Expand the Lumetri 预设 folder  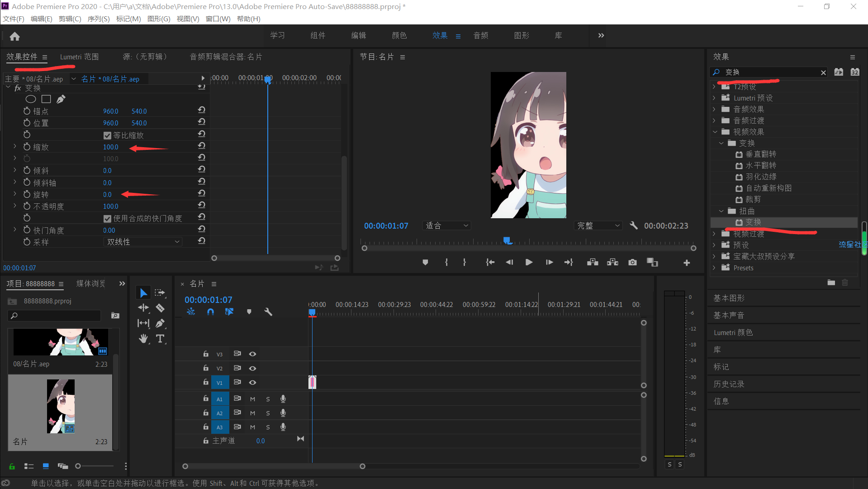click(x=714, y=98)
